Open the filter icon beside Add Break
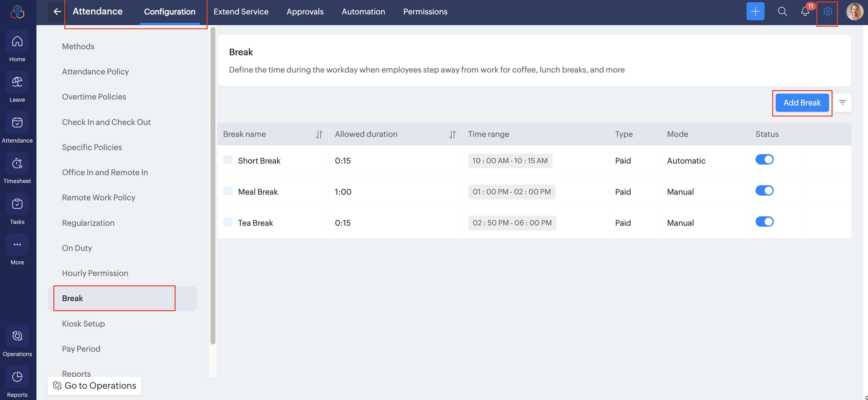 point(842,103)
